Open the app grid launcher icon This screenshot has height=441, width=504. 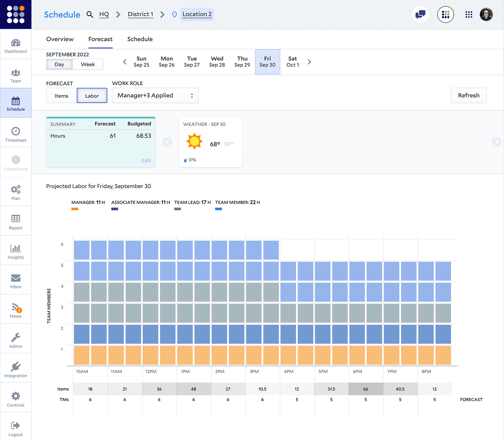(x=469, y=14)
